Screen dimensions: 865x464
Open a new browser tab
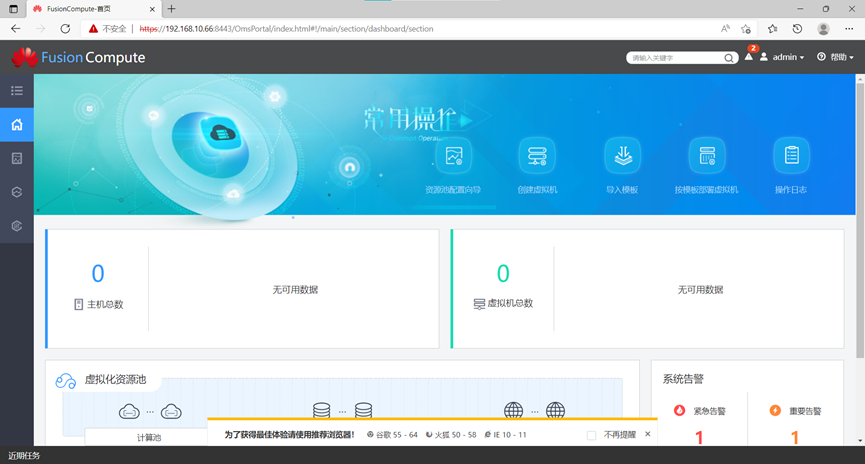(x=172, y=9)
